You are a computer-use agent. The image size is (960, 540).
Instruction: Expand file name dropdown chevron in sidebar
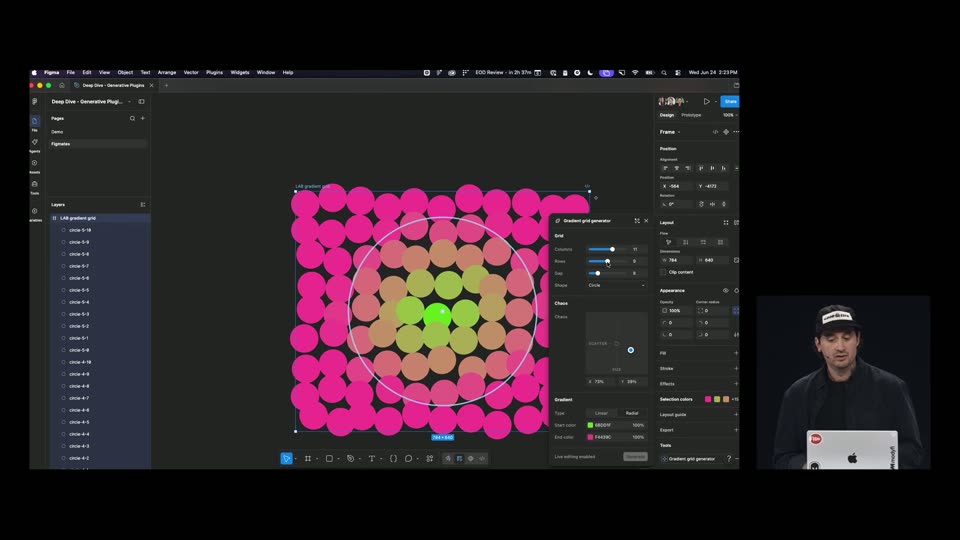click(x=129, y=102)
